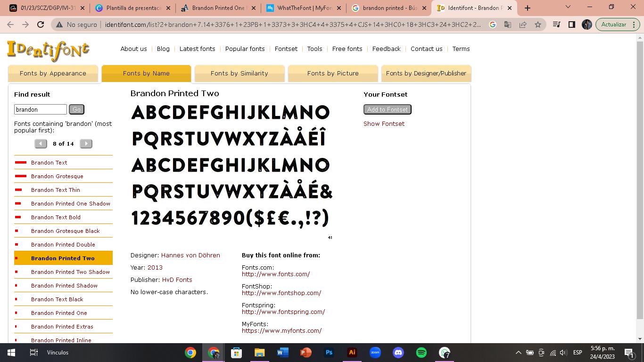Screen dimensions: 644x362
Task: Open Popular fonts page
Action: 245,49
